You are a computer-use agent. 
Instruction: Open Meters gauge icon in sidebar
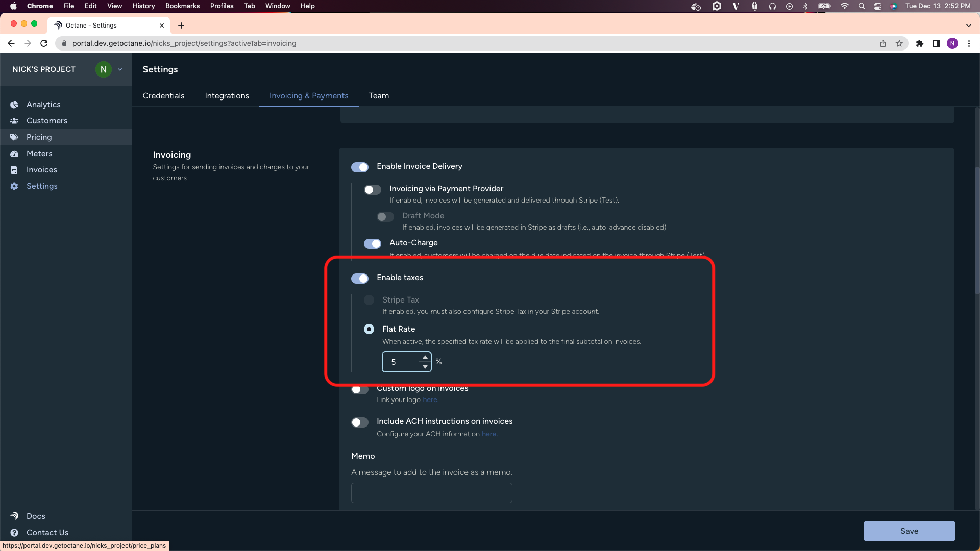click(14, 154)
